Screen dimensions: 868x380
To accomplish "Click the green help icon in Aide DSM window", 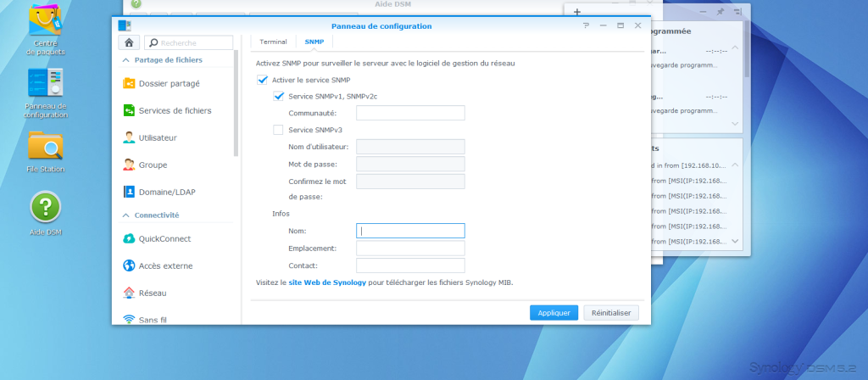I will pyautogui.click(x=136, y=4).
